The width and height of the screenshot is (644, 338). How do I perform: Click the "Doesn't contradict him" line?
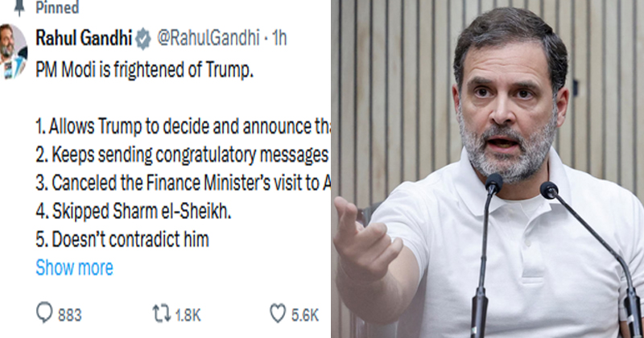point(124,239)
